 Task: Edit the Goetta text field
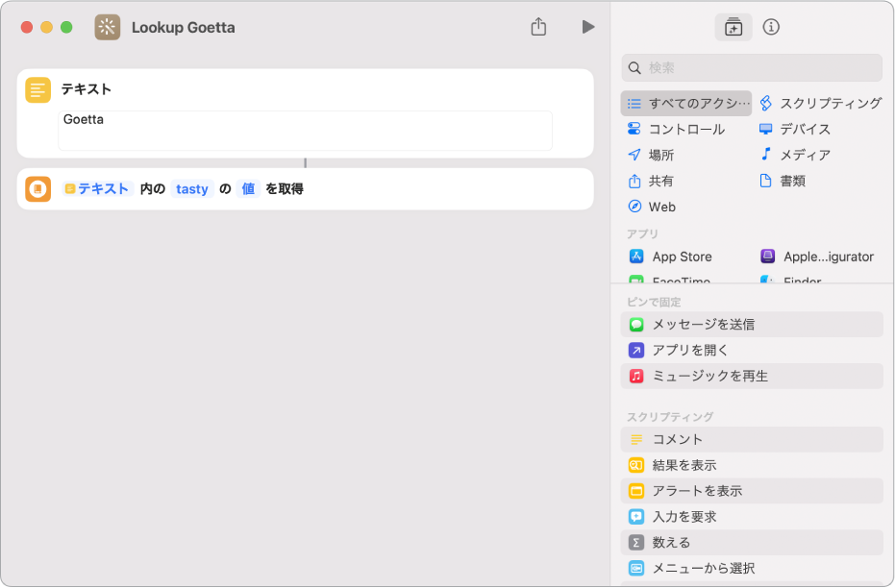305,131
